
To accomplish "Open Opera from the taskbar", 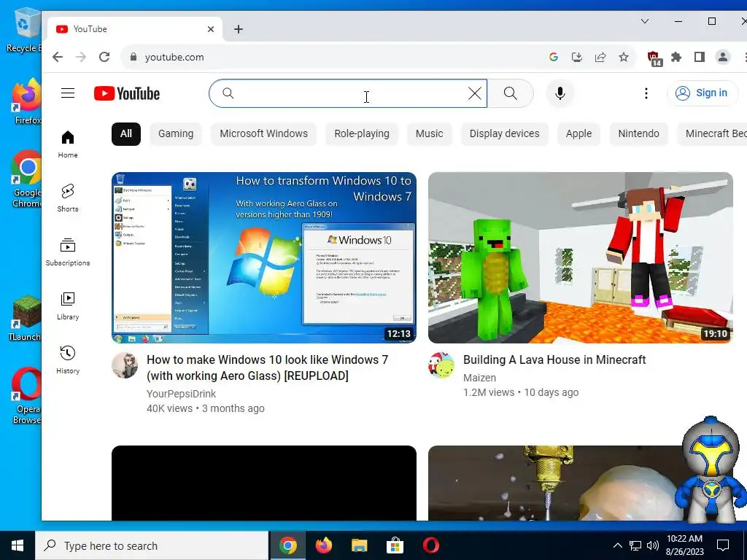I will point(430,545).
